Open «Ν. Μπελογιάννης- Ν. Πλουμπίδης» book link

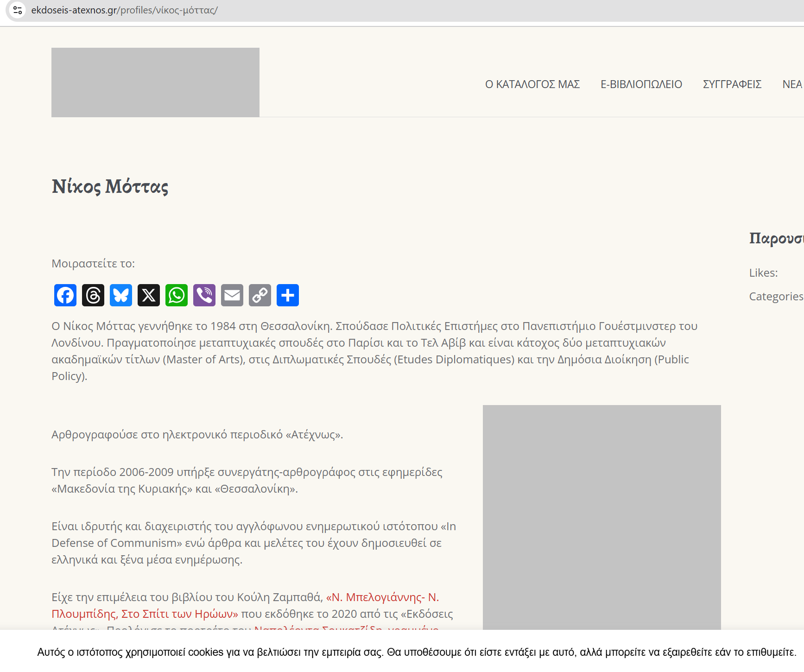(x=382, y=597)
